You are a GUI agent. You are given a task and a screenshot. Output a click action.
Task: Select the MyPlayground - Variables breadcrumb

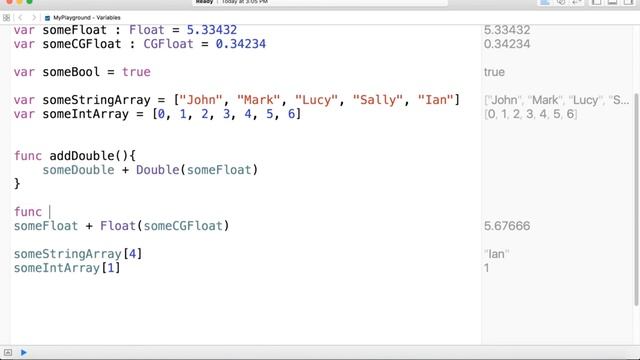point(87,18)
